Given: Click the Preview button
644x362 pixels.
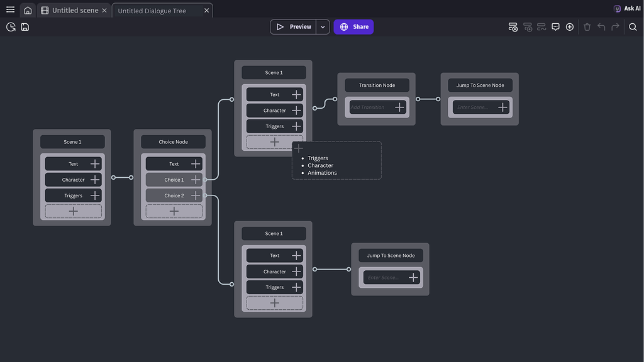Looking at the screenshot, I should coord(296,26).
